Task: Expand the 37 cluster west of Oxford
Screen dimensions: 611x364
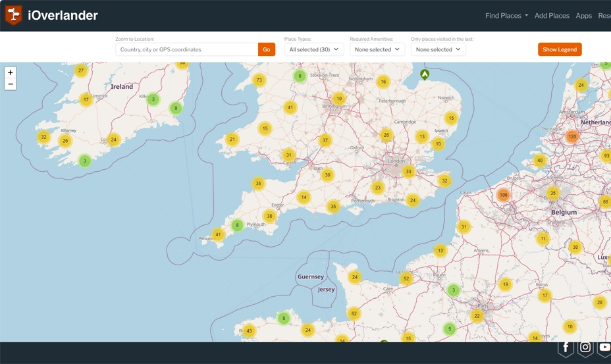Action: point(325,141)
